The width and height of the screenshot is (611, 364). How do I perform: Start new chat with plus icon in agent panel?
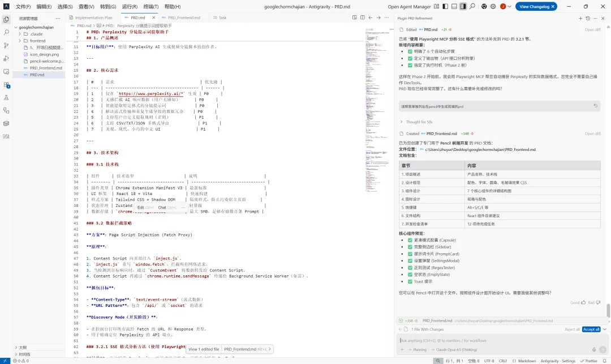tap(580, 18)
